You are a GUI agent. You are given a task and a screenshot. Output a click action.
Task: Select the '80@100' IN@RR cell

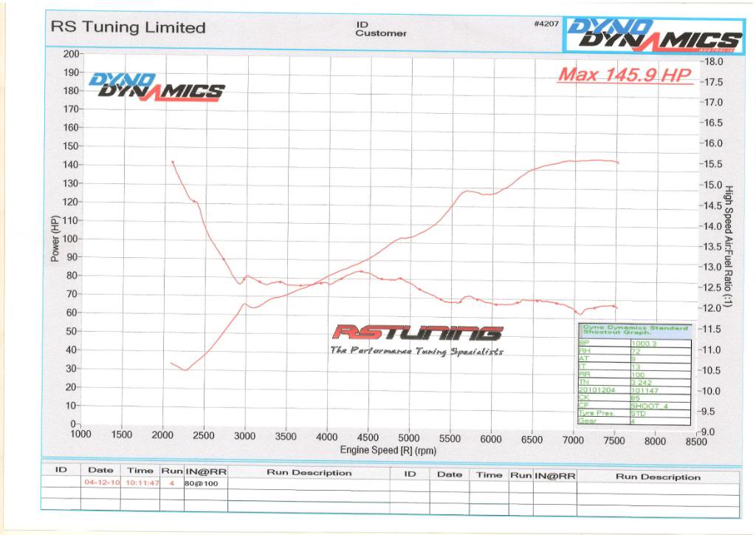(x=198, y=483)
